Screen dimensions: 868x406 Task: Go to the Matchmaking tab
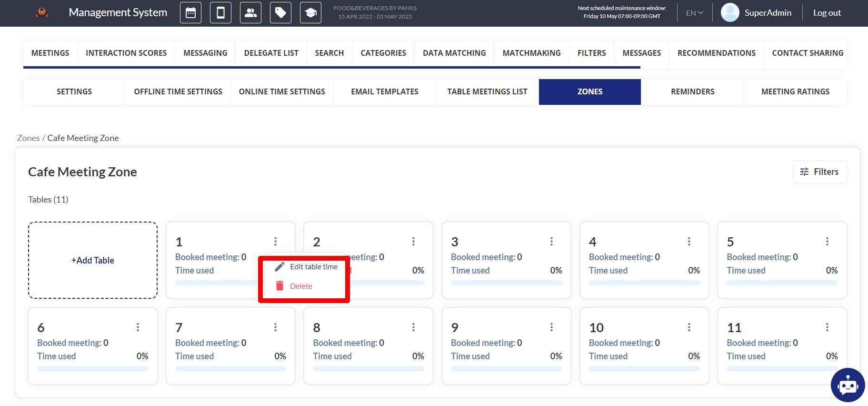tap(531, 53)
